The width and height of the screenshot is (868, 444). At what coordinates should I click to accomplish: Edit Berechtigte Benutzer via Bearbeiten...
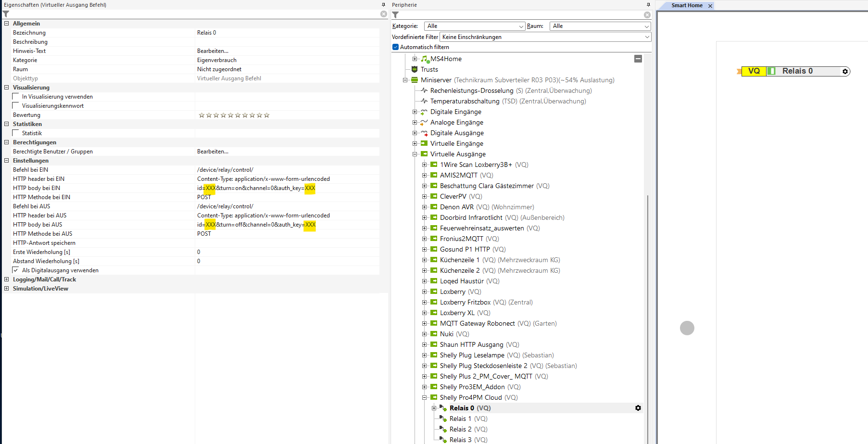coord(213,152)
